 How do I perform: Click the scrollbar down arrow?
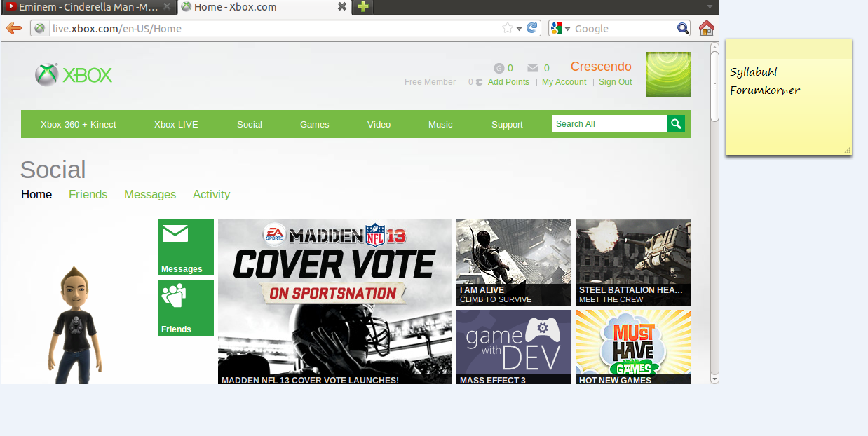point(714,379)
